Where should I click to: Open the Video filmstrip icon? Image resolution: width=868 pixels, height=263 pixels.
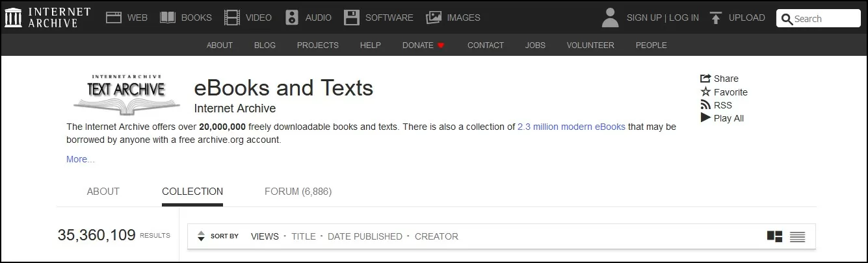click(x=232, y=18)
